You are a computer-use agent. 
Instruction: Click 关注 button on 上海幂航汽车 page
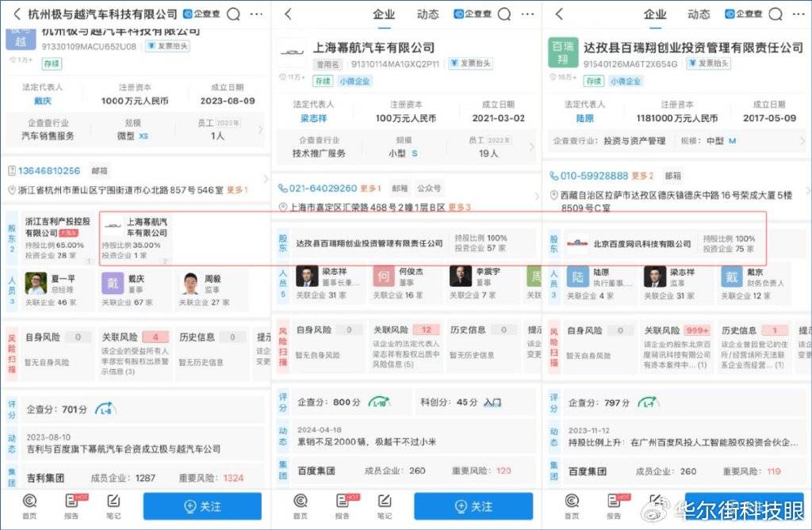[473, 506]
